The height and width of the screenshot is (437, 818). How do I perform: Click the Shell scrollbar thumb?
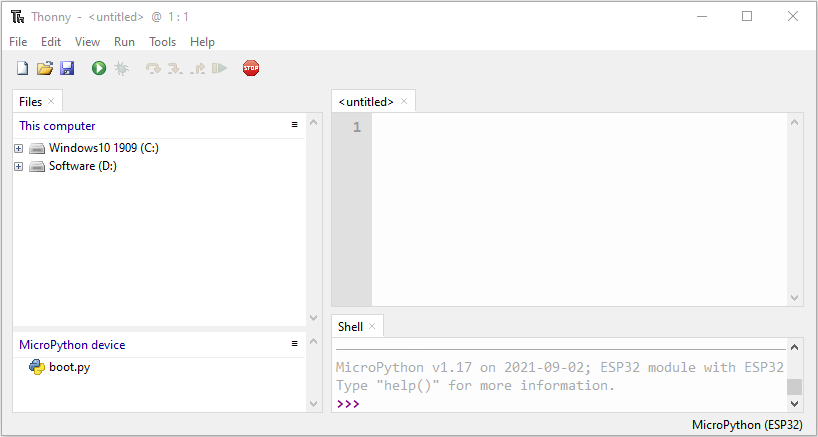click(x=794, y=387)
